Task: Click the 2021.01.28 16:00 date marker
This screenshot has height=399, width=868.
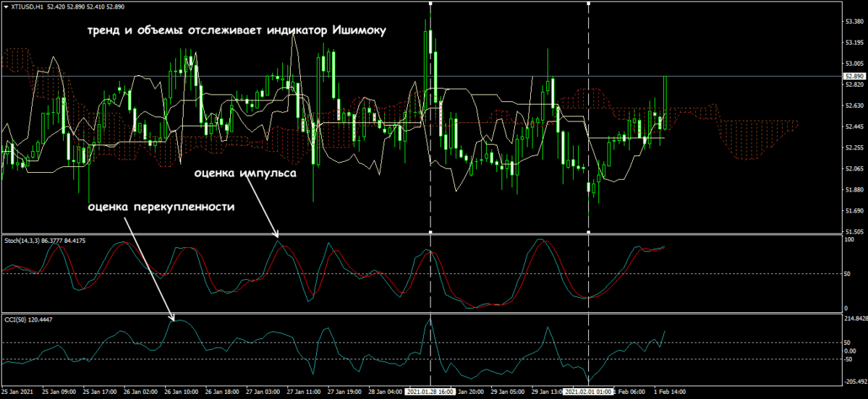Action: click(430, 392)
